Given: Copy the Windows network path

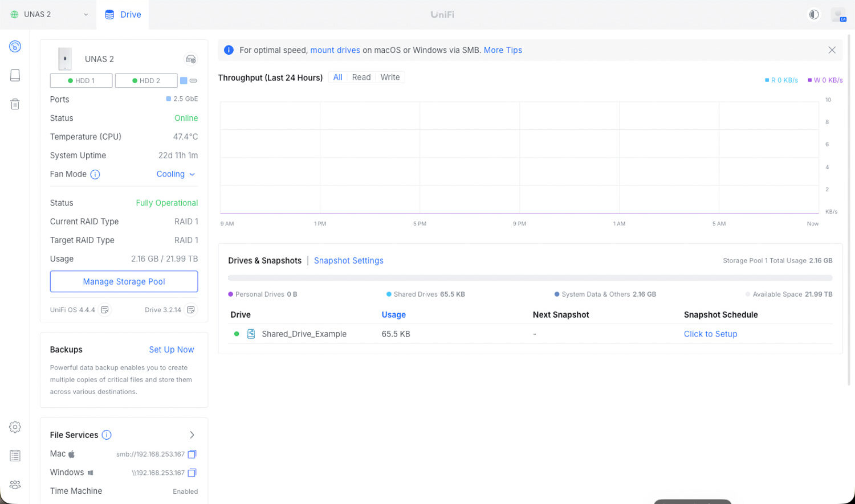Looking at the screenshot, I should 192,473.
